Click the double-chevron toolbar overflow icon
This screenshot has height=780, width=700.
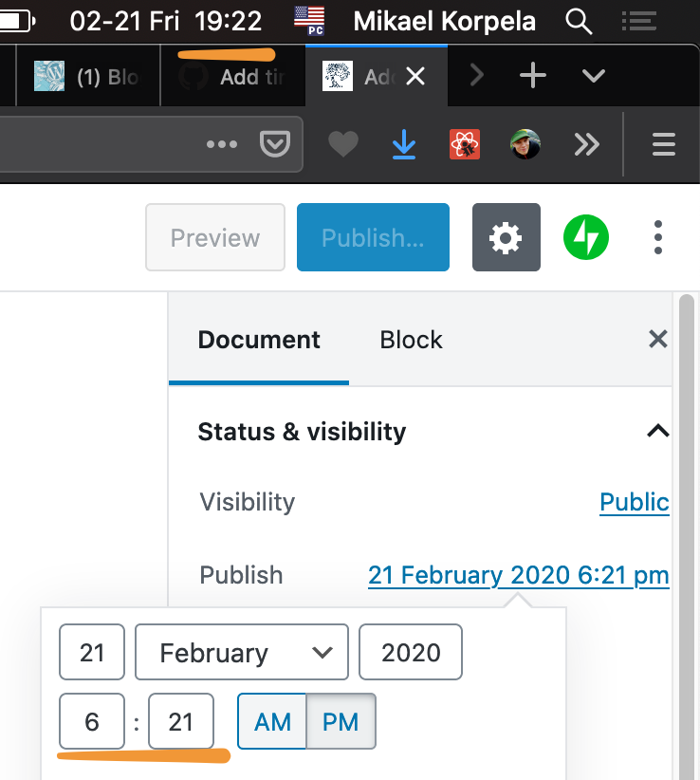click(x=586, y=143)
